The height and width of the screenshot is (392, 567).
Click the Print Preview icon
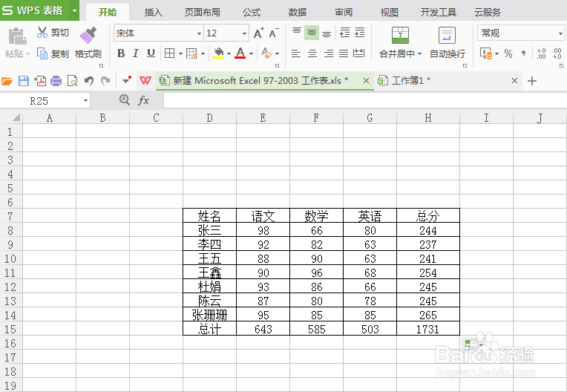(x=72, y=81)
